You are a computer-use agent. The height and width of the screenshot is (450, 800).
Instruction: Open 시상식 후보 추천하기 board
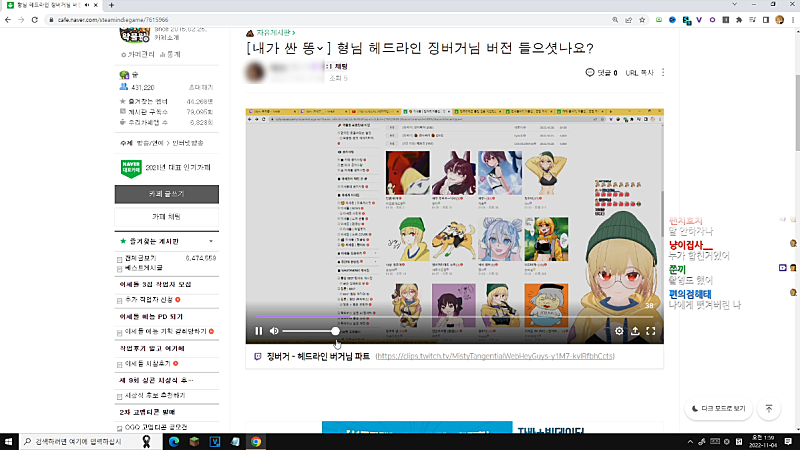155,395
